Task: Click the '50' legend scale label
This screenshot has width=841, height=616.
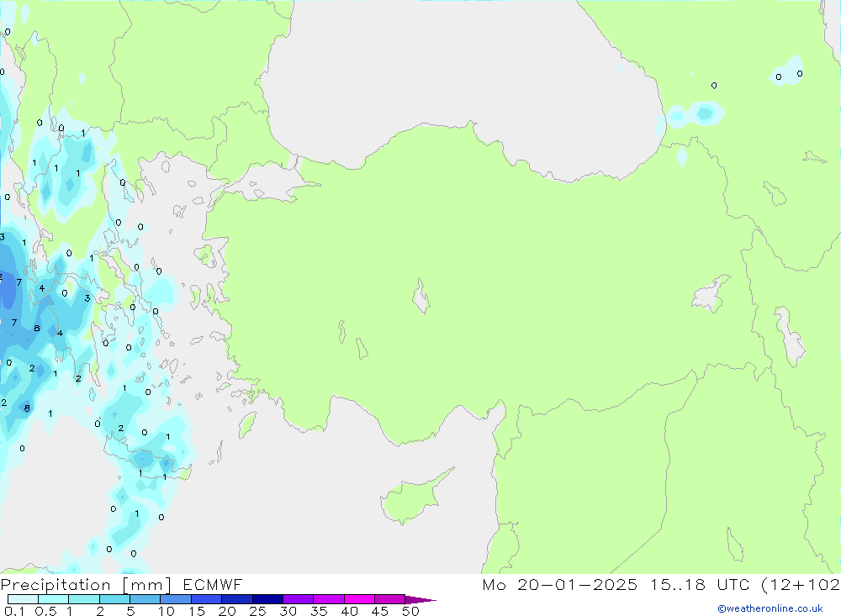Action: pos(411,611)
